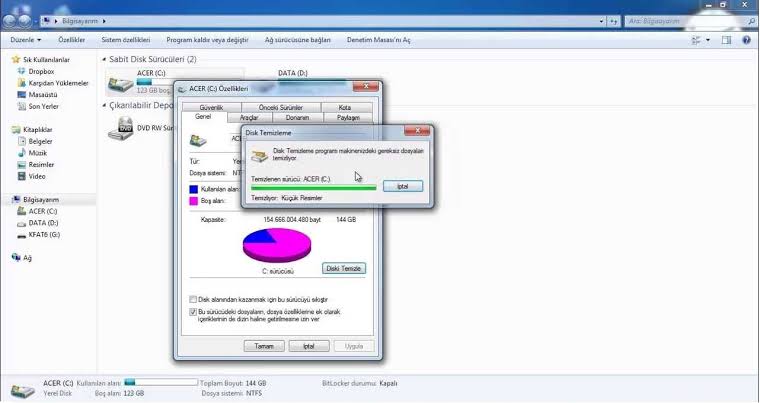The image size is (760, 403).
Task: Click İptal in properties dialog
Action: pyautogui.click(x=309, y=346)
